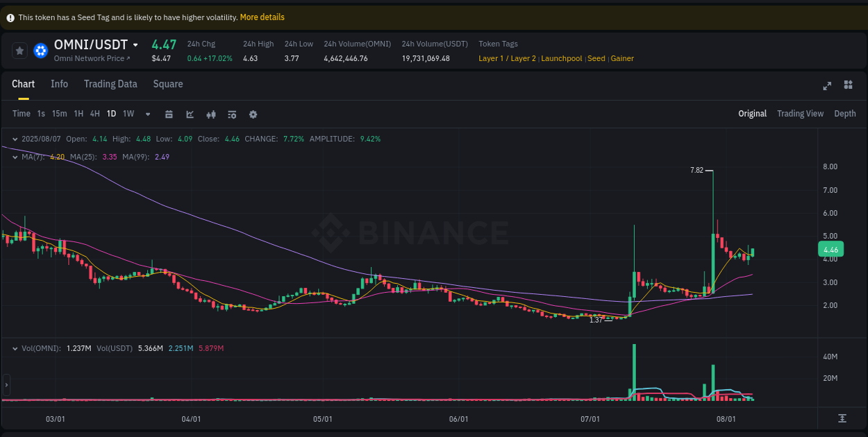Open the chart settings gear
868x437 pixels.
pos(253,113)
